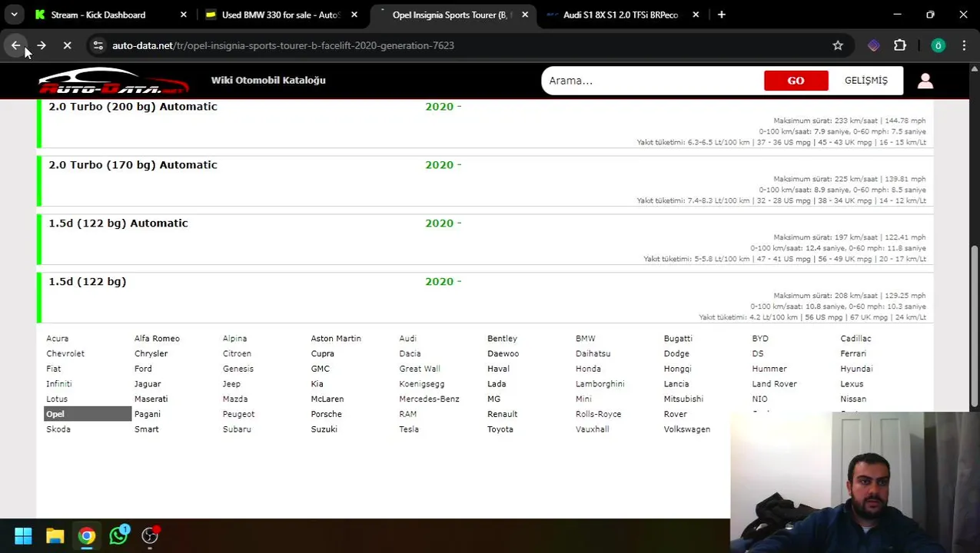Select Audi brand link
980x553 pixels.
click(x=407, y=339)
